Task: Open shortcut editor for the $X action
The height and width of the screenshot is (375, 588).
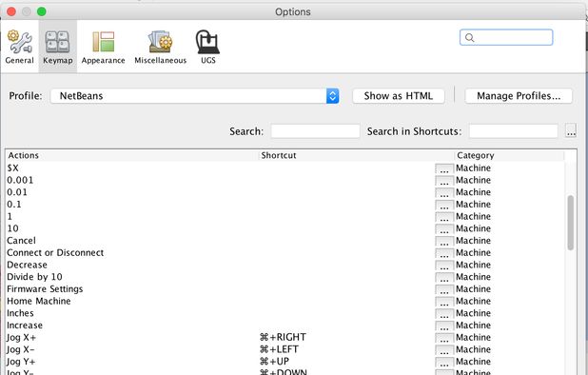Action: [x=444, y=168]
